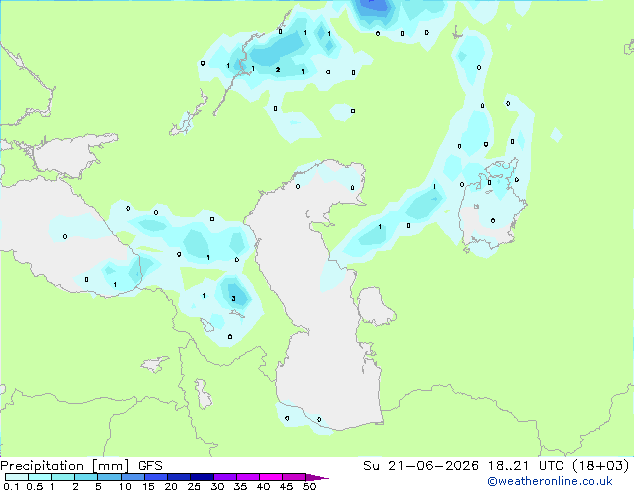Select the legend swatch between 2 and 5
Image resolution: width=634 pixels, height=490 pixels.
pos(86,477)
